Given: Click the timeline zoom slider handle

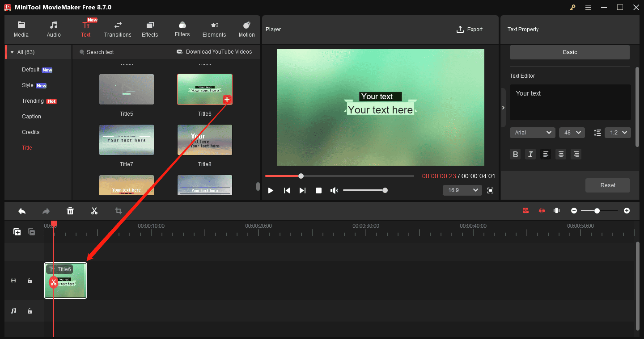Looking at the screenshot, I should 597,211.
